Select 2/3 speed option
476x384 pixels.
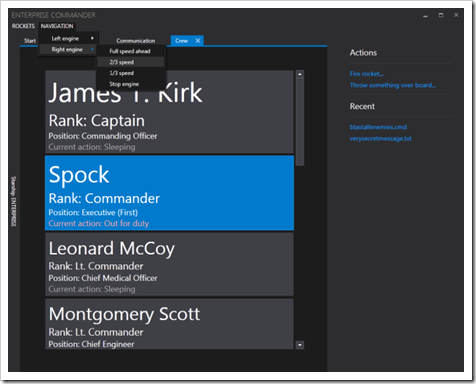click(130, 62)
